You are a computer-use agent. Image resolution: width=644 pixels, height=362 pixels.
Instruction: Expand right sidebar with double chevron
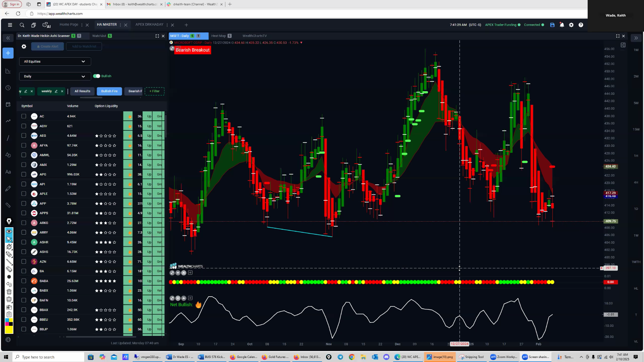[636, 38]
